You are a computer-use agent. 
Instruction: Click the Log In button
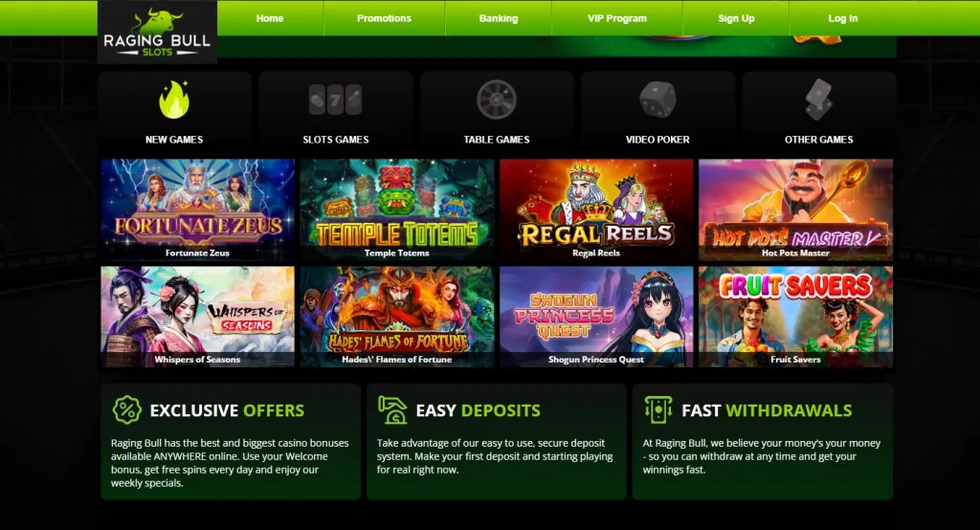coord(842,18)
